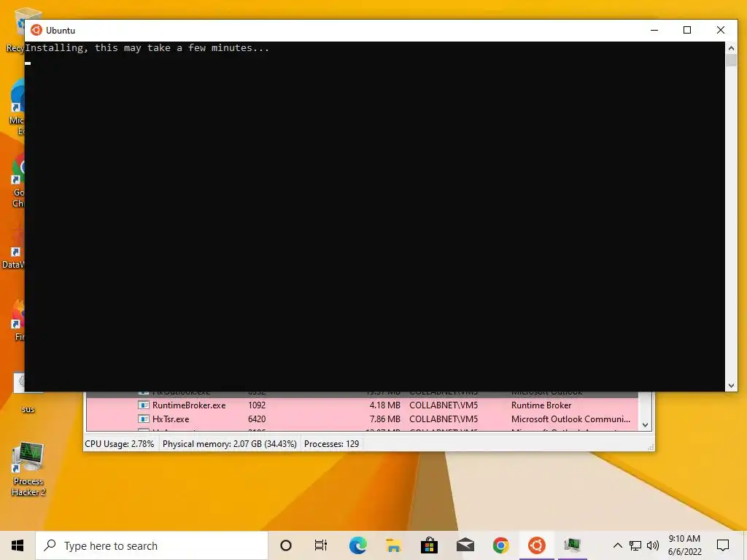The width and height of the screenshot is (747, 560).
Task: Click the 7.86 MB memory value
Action: [385, 419]
